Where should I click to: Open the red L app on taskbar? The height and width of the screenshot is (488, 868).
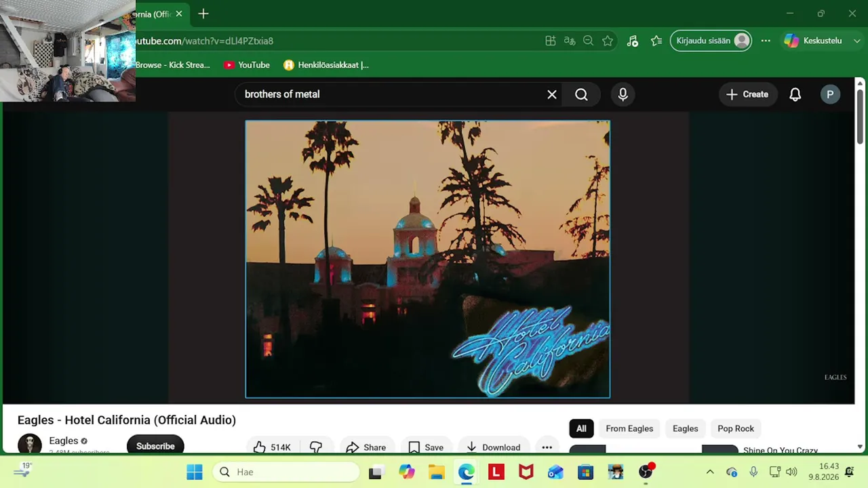tap(496, 472)
